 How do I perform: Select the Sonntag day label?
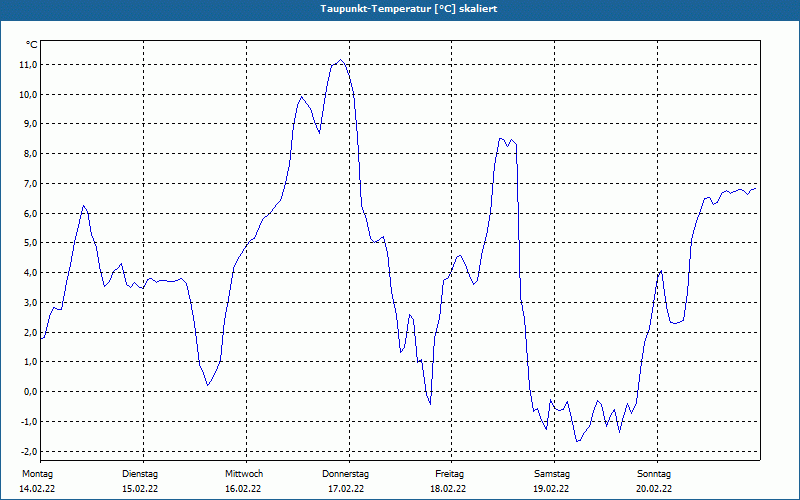(x=654, y=474)
